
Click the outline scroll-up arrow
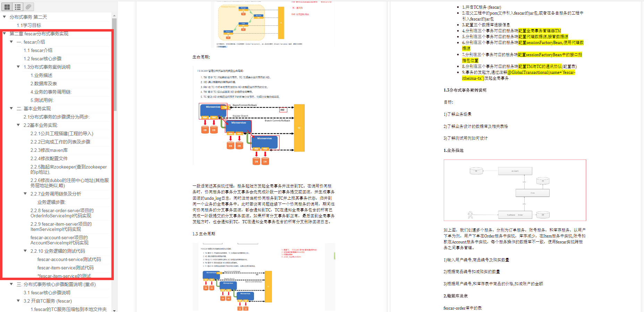pyautogui.click(x=114, y=16)
